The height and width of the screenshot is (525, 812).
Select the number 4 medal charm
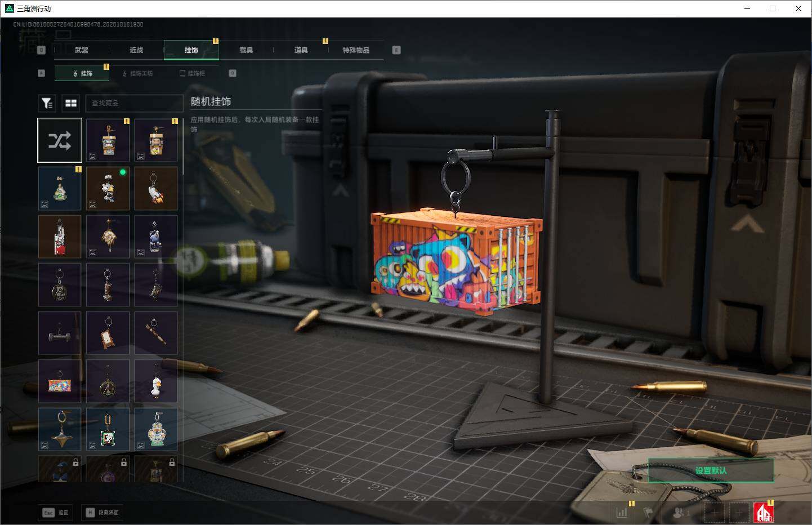[108, 382]
